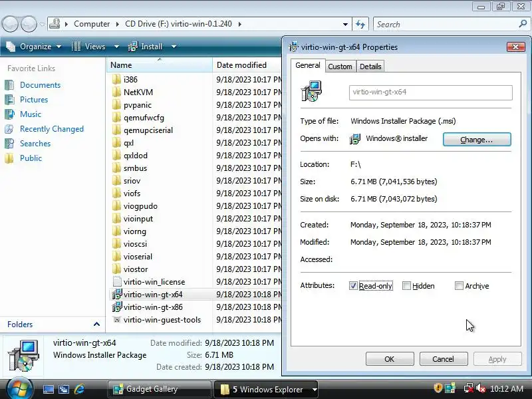Select the vioserial folder icon
Image resolution: width=532 pixels, height=399 pixels.
point(116,257)
